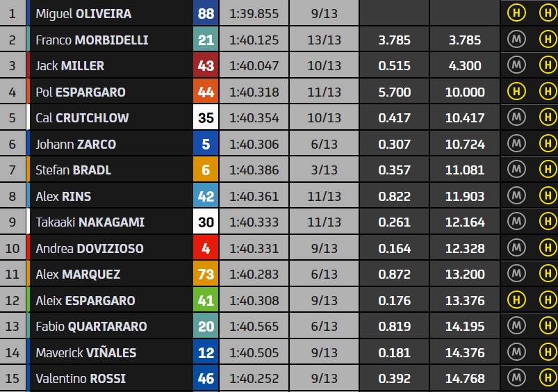Screen dimensions: 558x392
Task: Click Takaaki Nakagami's gap 12.164 cell
Action: coord(465,222)
